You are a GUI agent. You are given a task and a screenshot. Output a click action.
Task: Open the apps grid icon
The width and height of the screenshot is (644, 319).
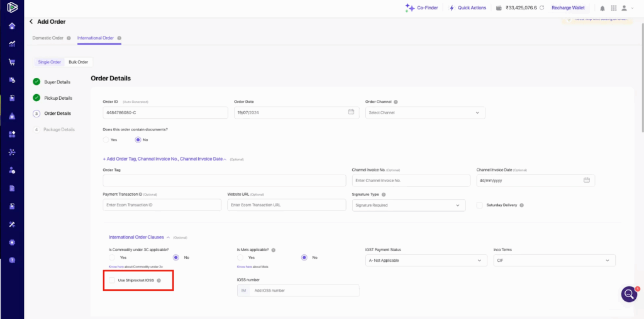click(12, 134)
